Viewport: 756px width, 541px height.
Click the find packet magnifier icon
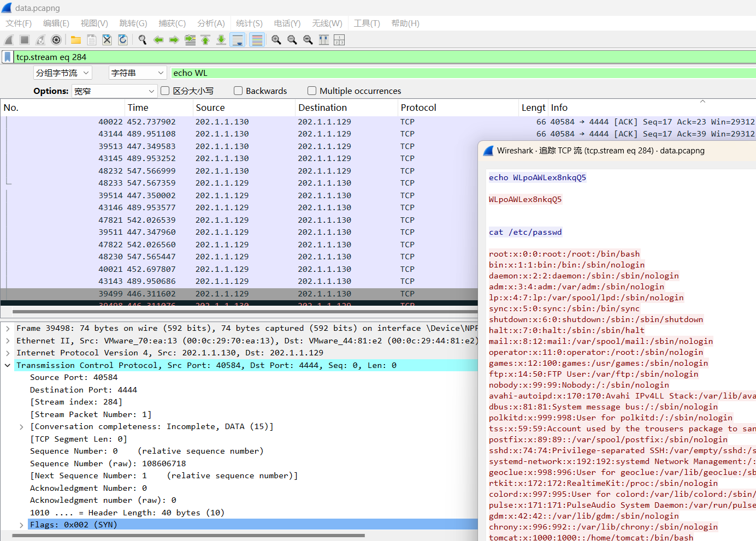143,40
